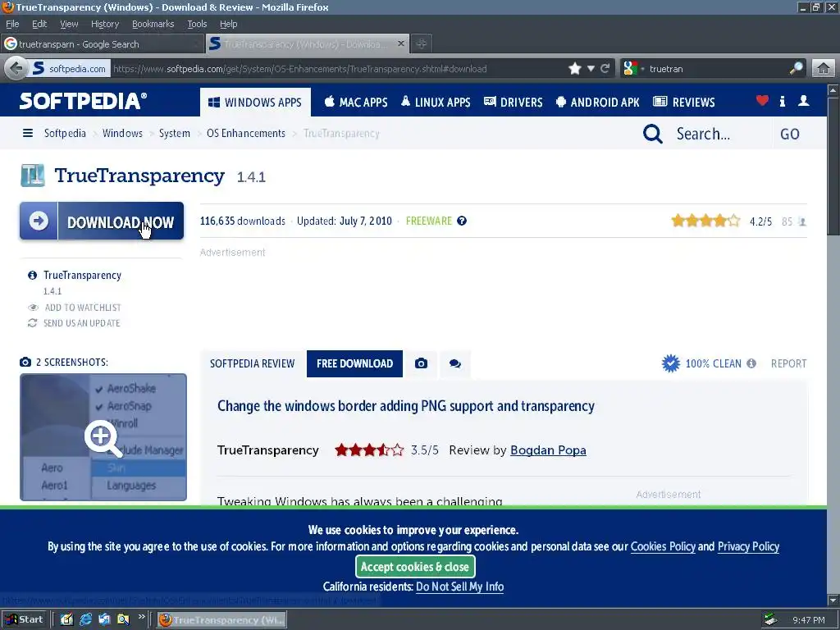This screenshot has height=630, width=840.
Task: Click the page vertical scrollbar
Action: click(x=833, y=345)
